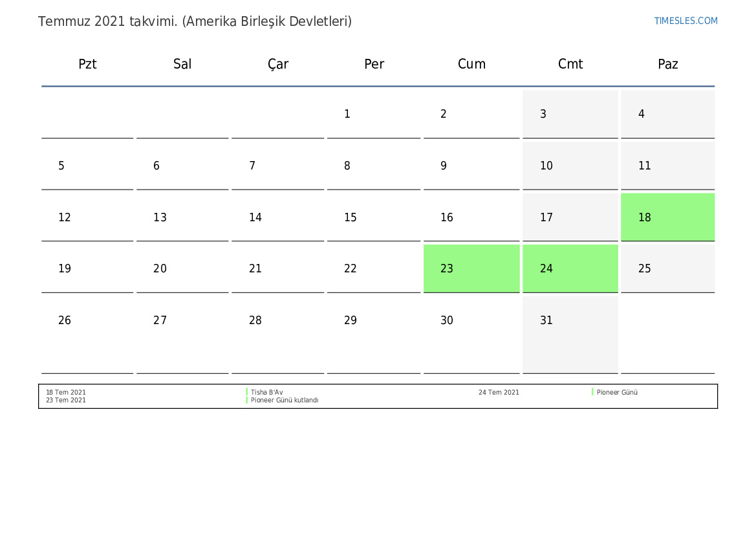
Task: Click the Temmuz 2021 takvimi title
Action: (x=195, y=21)
